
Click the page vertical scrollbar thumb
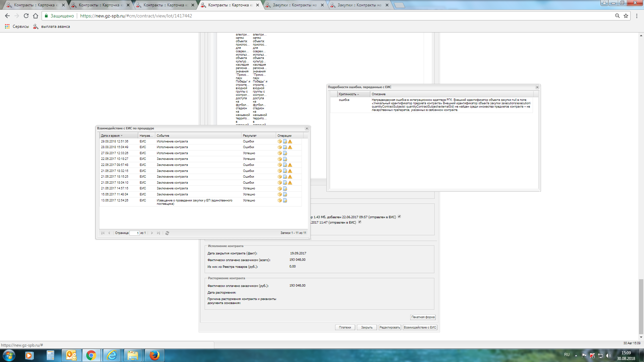click(641, 307)
